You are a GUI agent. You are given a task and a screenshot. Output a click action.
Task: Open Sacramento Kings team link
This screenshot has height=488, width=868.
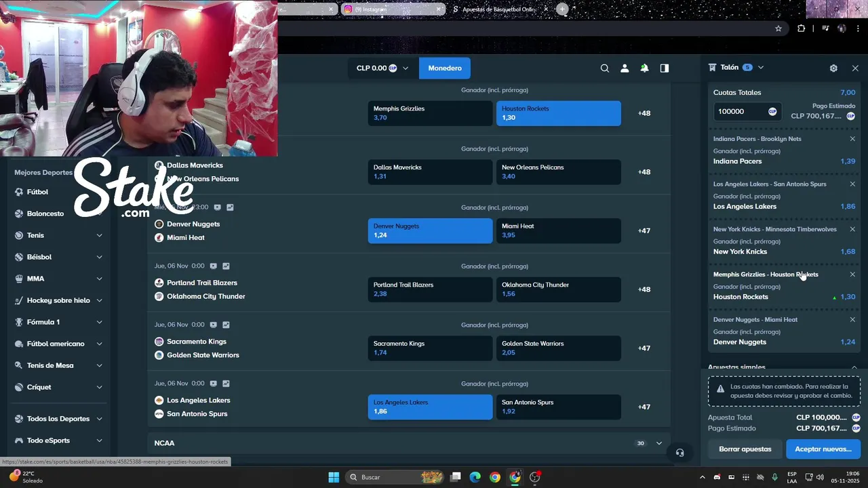(197, 342)
